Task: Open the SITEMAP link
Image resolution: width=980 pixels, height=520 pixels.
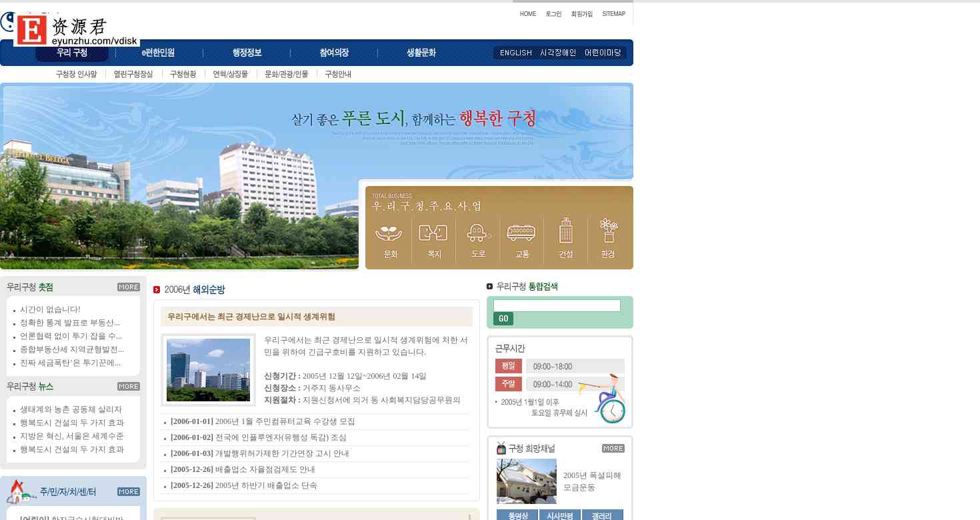Action: [614, 14]
